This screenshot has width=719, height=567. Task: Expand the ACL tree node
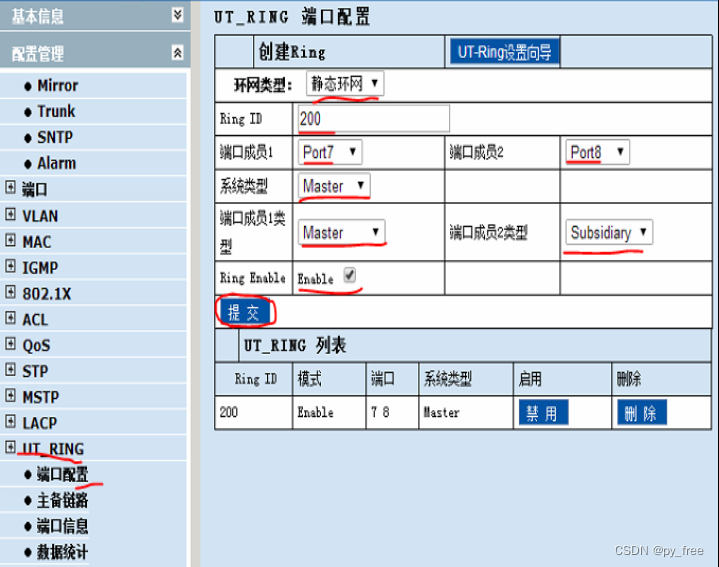point(10,317)
